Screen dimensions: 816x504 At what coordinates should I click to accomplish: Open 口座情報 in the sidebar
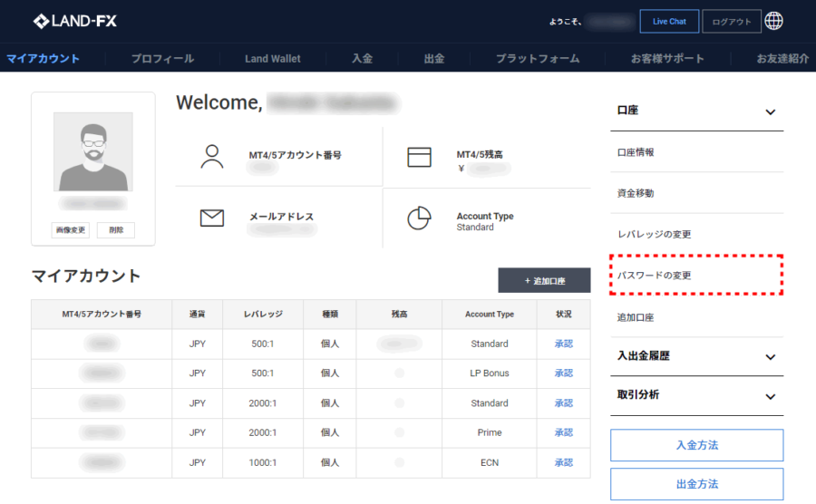tap(697, 152)
